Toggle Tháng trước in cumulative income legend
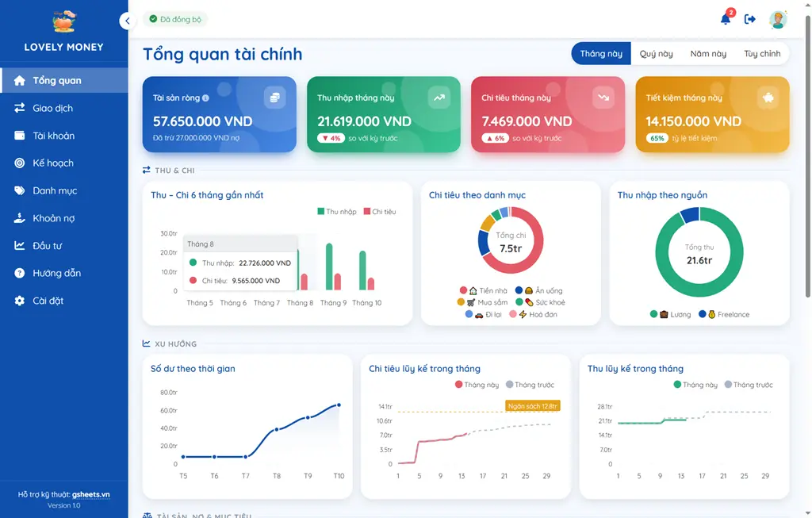Image resolution: width=812 pixels, height=518 pixels. (x=749, y=385)
